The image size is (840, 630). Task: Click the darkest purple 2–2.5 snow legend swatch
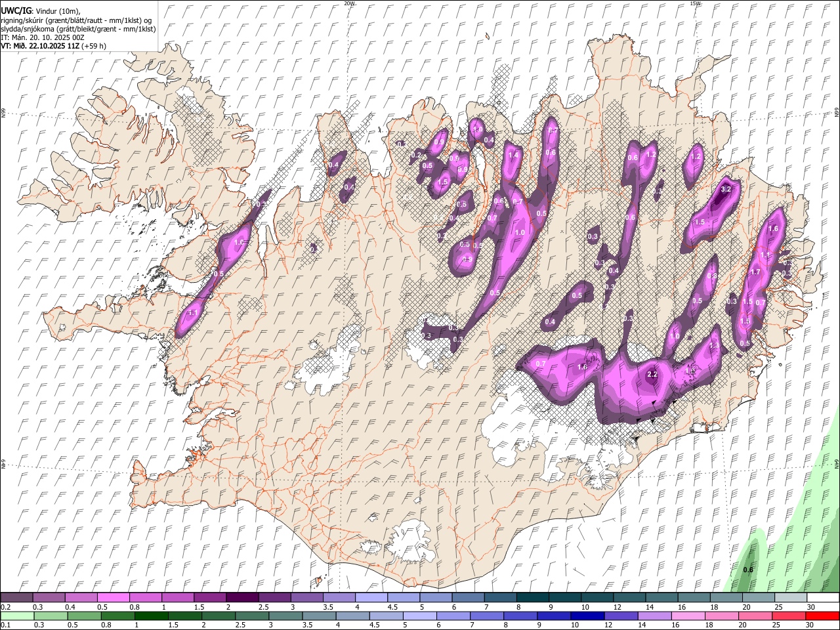[242, 598]
